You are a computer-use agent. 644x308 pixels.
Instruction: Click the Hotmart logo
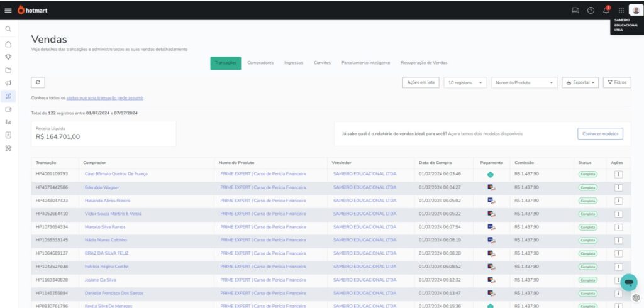[x=33, y=10]
